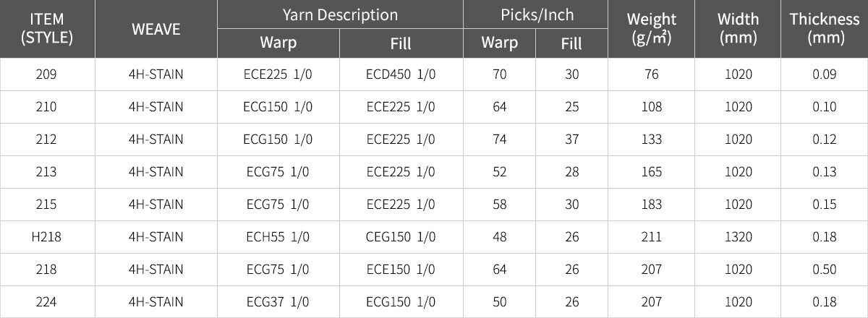868x318 pixels.
Task: Select the Yarn Description header cell
Action: pos(340,14)
